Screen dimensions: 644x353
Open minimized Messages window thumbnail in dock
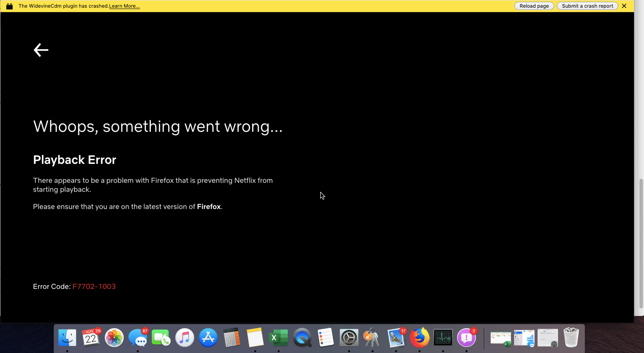coord(524,339)
